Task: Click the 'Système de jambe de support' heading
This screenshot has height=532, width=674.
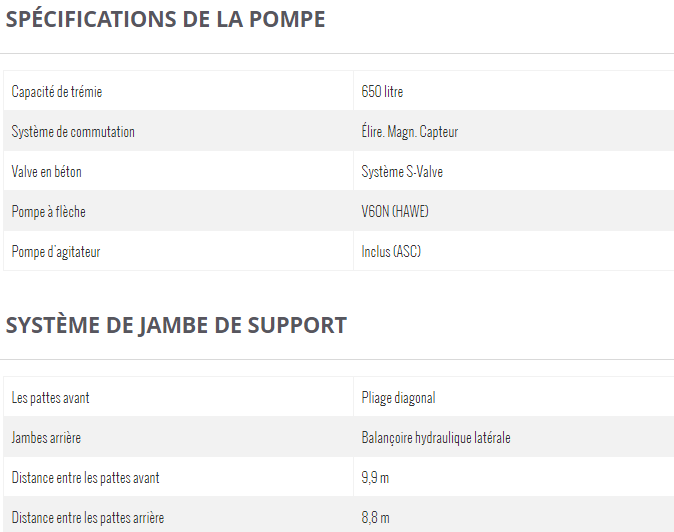Action: coord(176,325)
